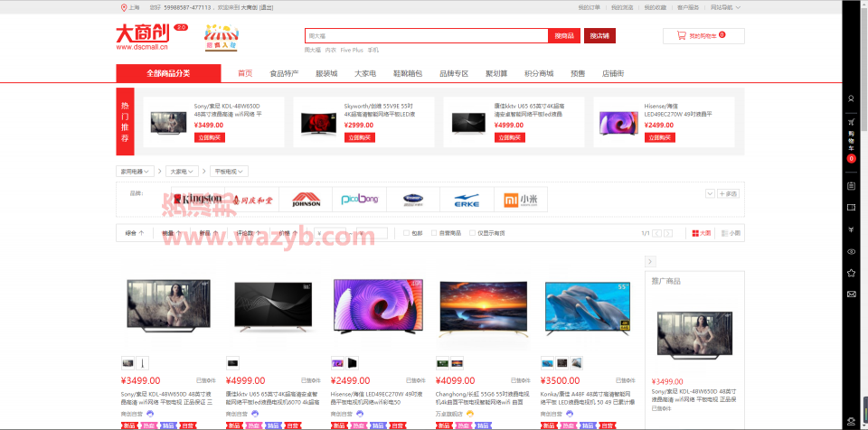Switch to 大图 large grid view
Screen dimensions: 868x430
pos(702,234)
